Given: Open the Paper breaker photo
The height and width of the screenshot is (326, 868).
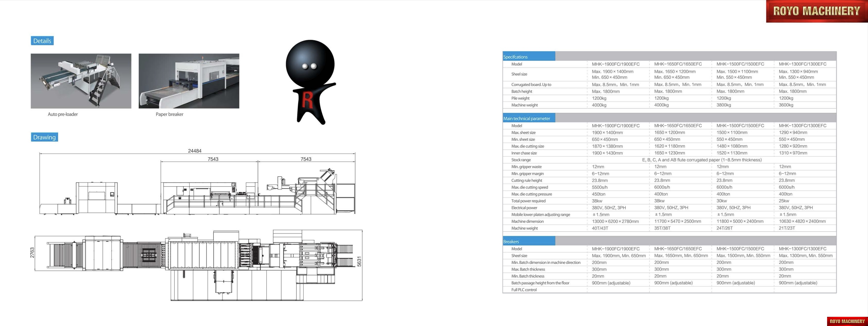Looking at the screenshot, I should 189,81.
